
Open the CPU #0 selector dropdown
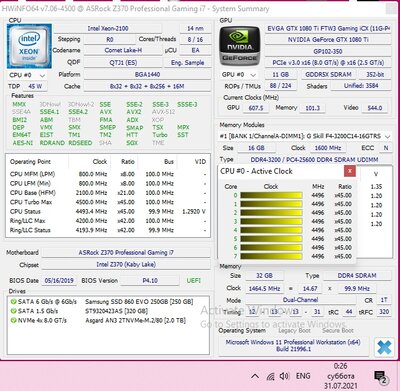point(27,75)
